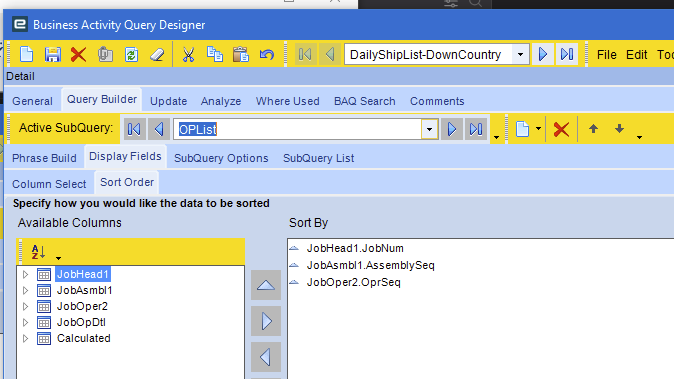Toggle the sort direction of JobAsmbl1.AssemblySeq
Image resolution: width=674 pixels, height=379 pixels.
(294, 265)
